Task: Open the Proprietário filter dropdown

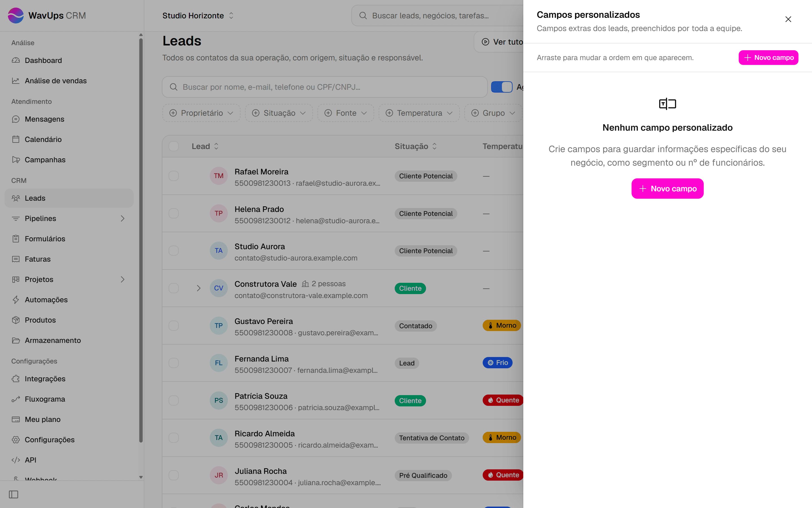Action: [x=201, y=113]
